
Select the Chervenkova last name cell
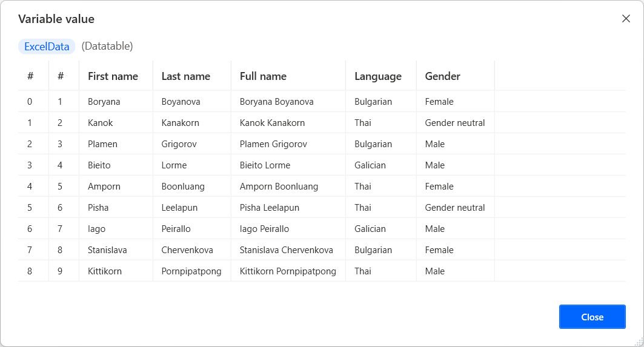(x=187, y=250)
